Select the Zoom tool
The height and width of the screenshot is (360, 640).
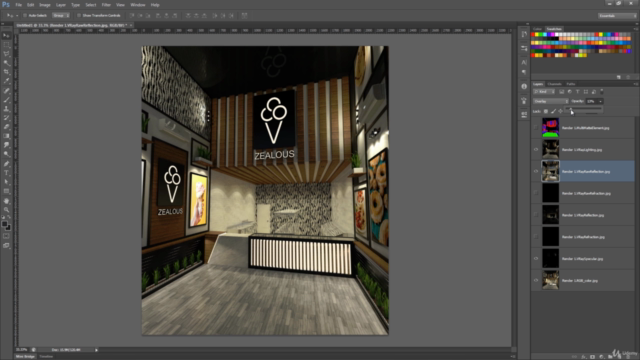click(x=6, y=210)
